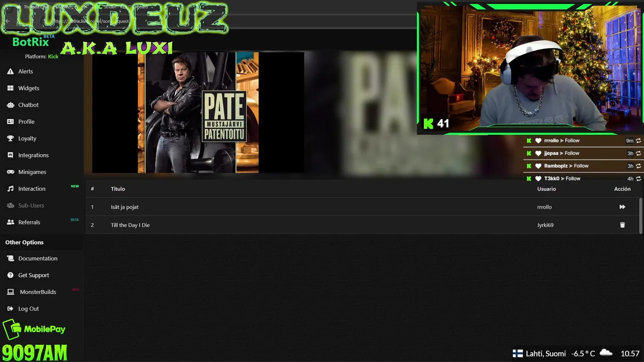Viewport: 644px width, 362px height.
Task: Click the Get Support question icon
Action: coord(10,275)
